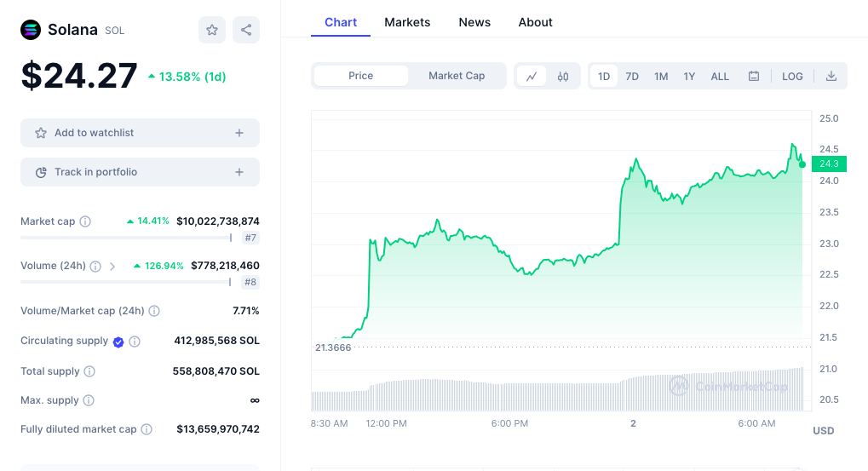Click Track in portfolio button

click(140, 172)
